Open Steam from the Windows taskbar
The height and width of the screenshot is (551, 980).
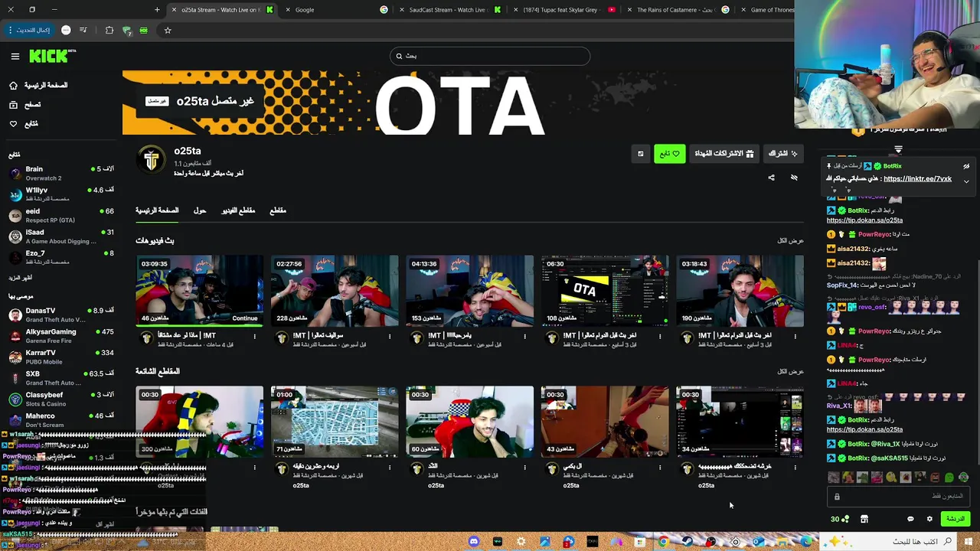click(688, 542)
